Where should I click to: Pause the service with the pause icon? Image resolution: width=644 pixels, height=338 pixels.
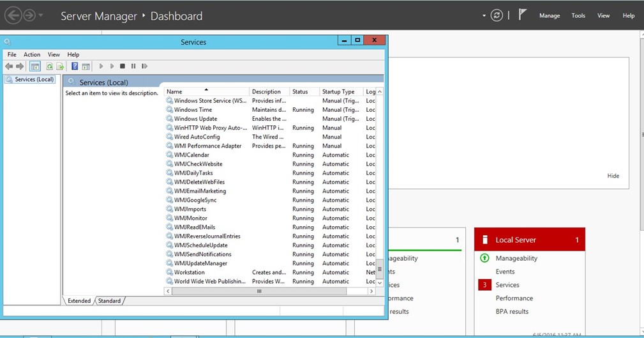coord(133,66)
